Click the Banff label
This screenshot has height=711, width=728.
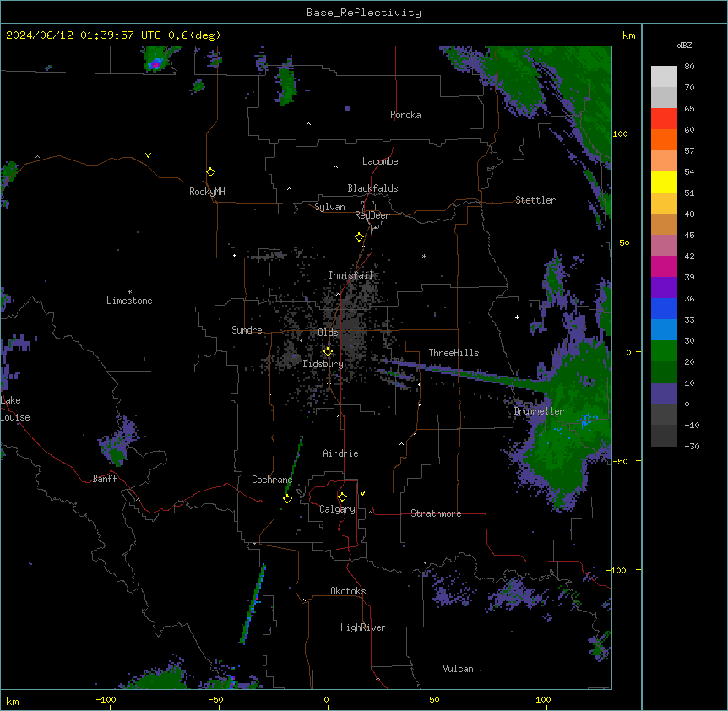[x=105, y=479]
